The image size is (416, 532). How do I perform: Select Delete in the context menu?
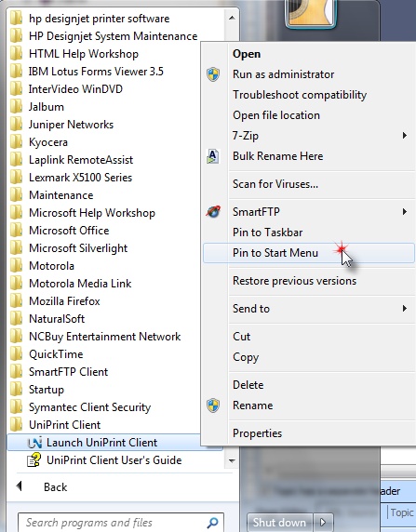(248, 385)
